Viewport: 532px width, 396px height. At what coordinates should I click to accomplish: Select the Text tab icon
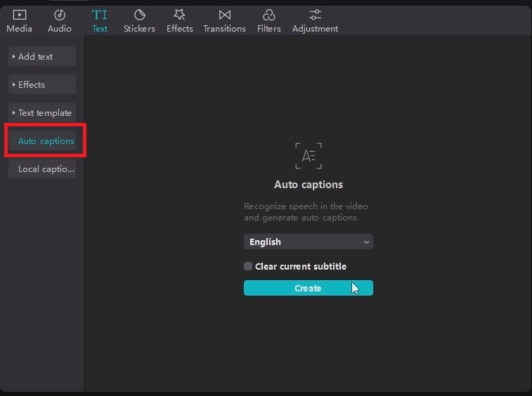point(99,15)
